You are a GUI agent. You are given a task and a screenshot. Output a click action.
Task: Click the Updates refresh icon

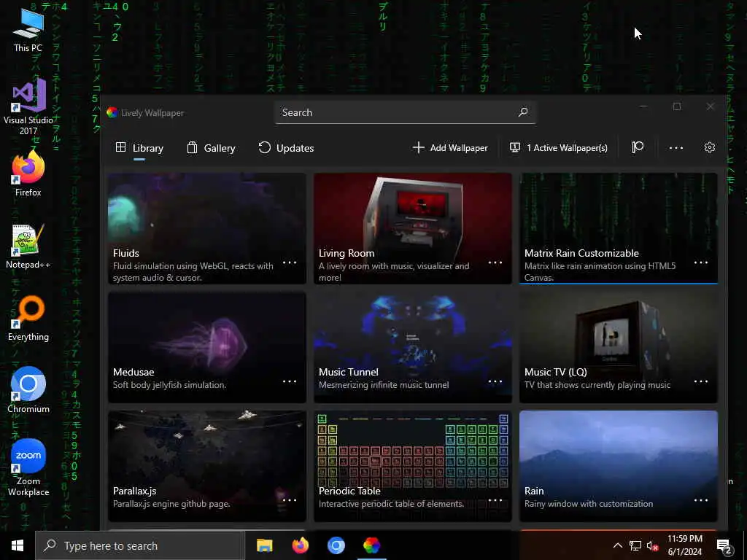click(x=264, y=147)
